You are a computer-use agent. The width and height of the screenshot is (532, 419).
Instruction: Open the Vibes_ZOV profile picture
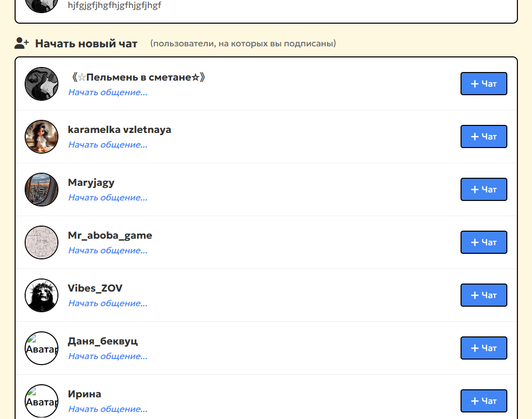click(x=41, y=295)
